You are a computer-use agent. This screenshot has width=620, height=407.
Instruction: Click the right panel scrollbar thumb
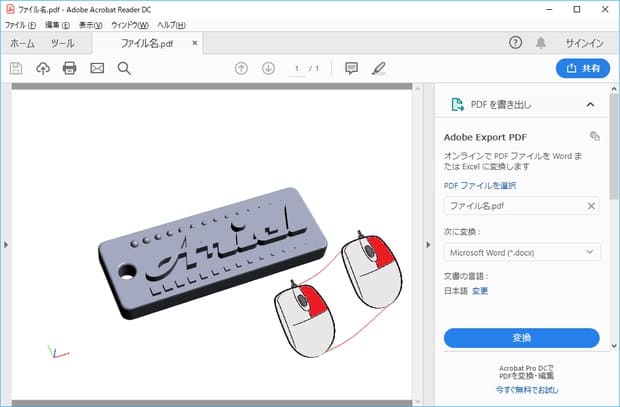click(614, 146)
